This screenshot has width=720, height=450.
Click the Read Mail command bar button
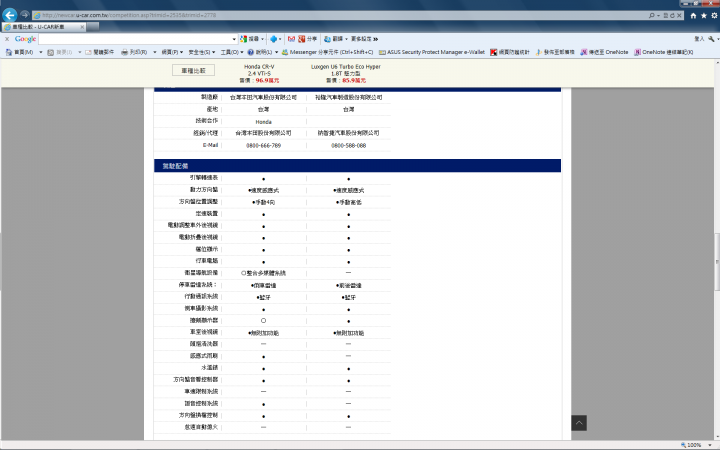[99, 52]
